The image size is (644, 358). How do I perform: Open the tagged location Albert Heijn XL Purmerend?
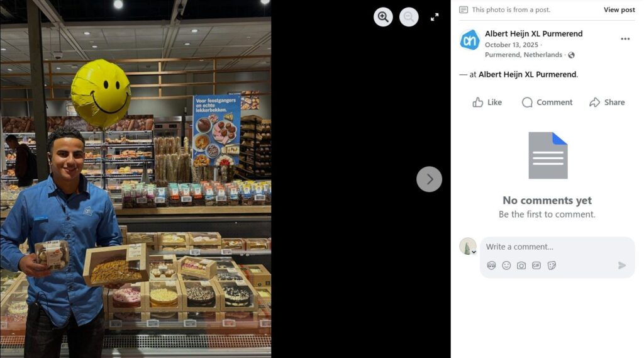[528, 74]
